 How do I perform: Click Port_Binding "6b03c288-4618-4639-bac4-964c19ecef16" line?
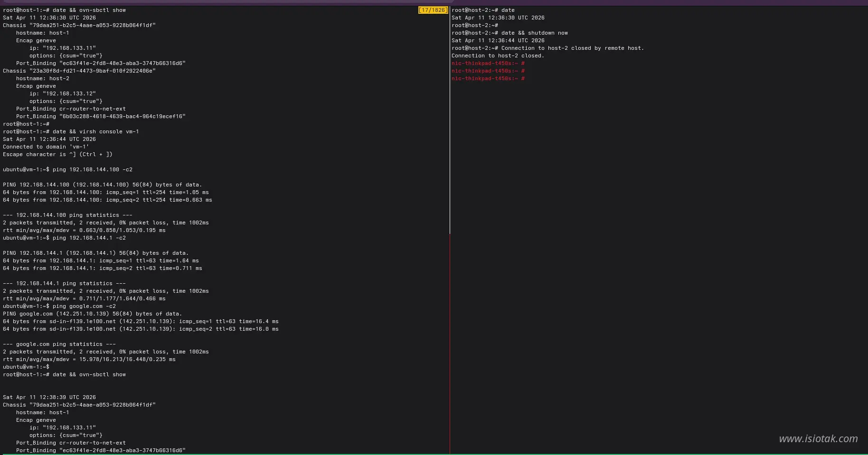(101, 116)
